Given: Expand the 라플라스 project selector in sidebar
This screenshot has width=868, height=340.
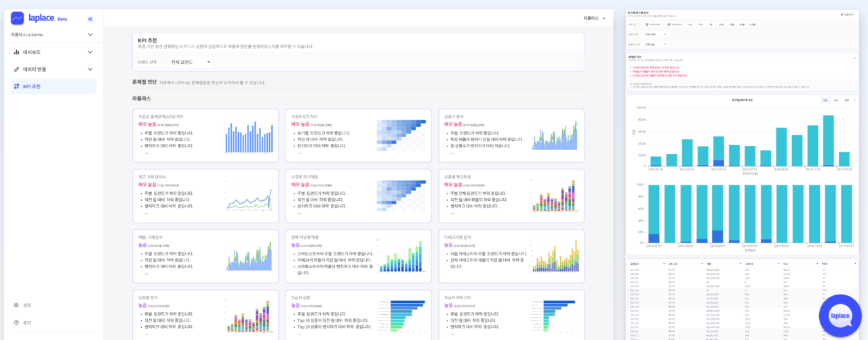Looking at the screenshot, I should (x=90, y=34).
